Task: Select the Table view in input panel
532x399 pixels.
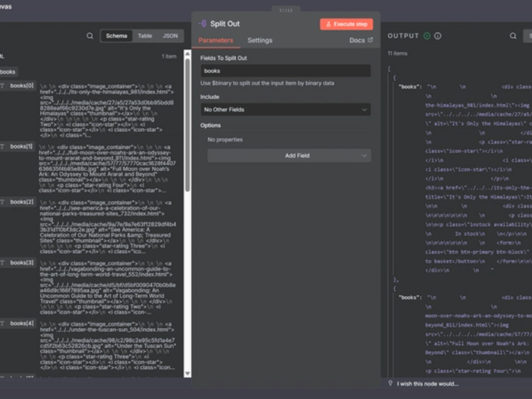Action: 145,36
